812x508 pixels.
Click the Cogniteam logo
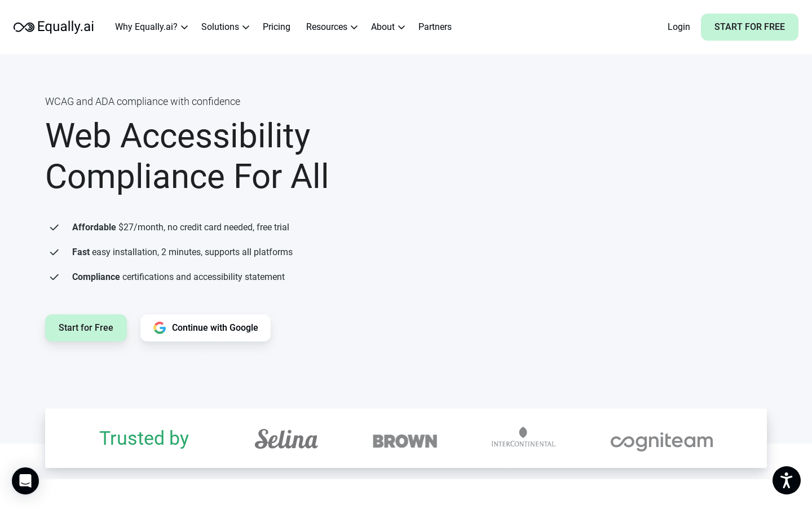pyautogui.click(x=661, y=441)
